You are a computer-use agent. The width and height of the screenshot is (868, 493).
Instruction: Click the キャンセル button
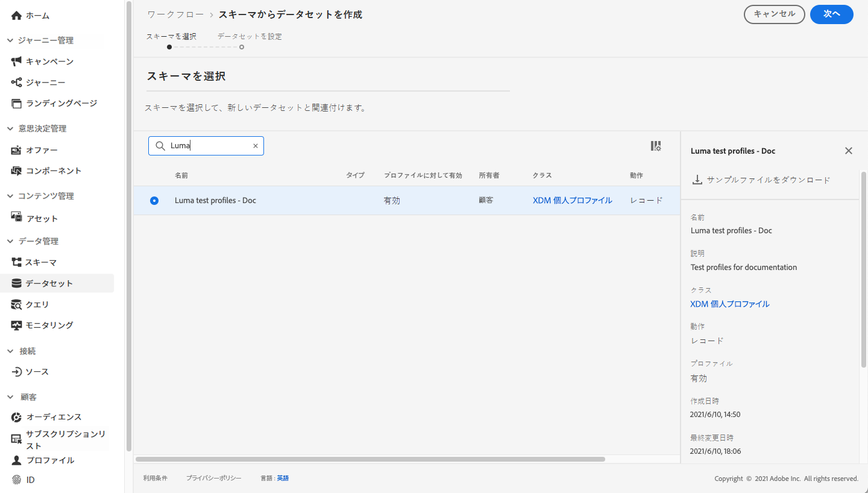point(775,14)
